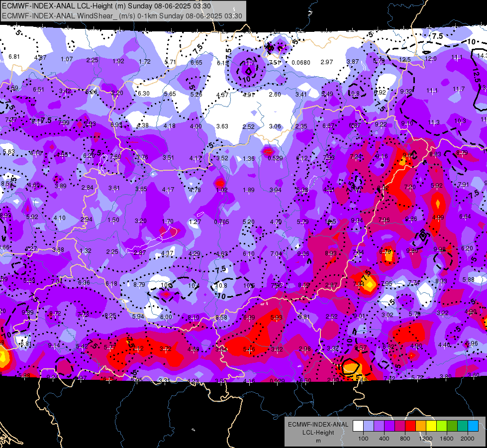Screen dimensions: 487x448
Task: Click the wind shear value 3.63
Action: click(x=222, y=126)
